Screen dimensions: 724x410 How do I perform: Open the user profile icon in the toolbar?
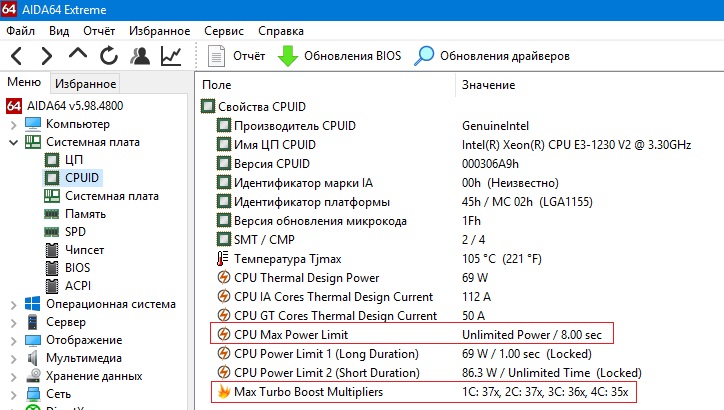click(140, 56)
